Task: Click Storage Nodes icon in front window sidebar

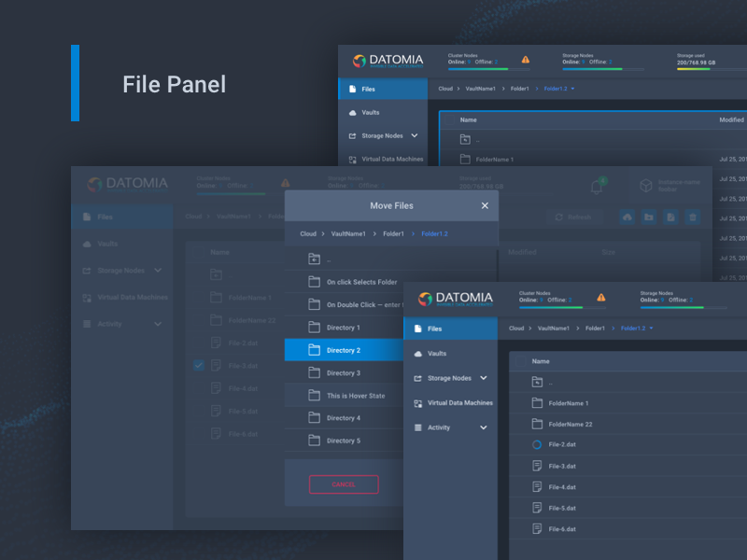Action: coord(417,378)
